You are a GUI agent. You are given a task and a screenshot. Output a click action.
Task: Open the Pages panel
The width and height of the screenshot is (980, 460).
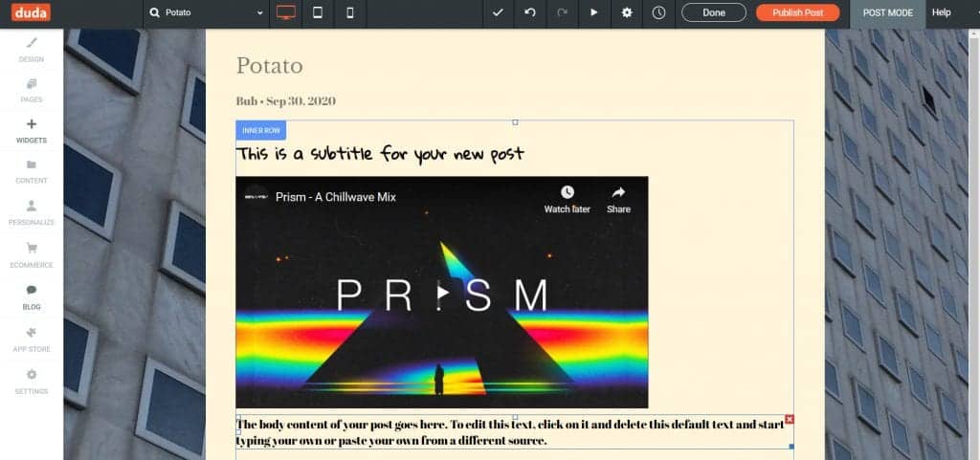pyautogui.click(x=32, y=91)
